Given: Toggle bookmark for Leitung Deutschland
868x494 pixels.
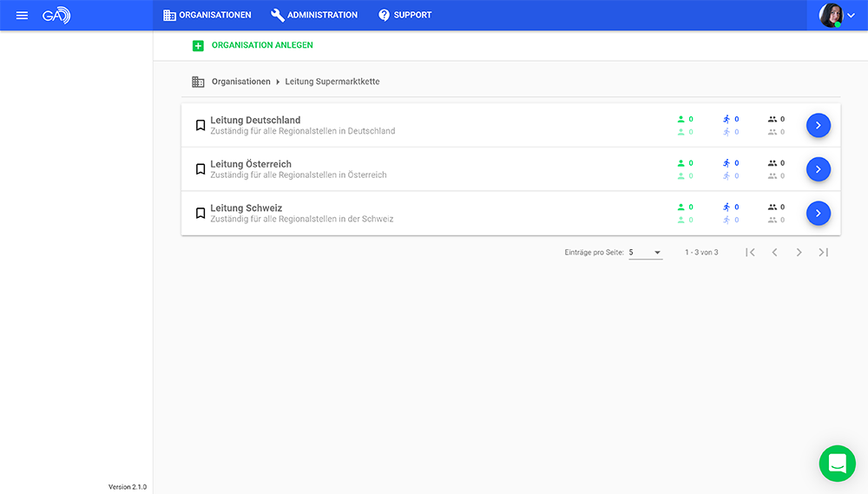Looking at the screenshot, I should [x=201, y=125].
